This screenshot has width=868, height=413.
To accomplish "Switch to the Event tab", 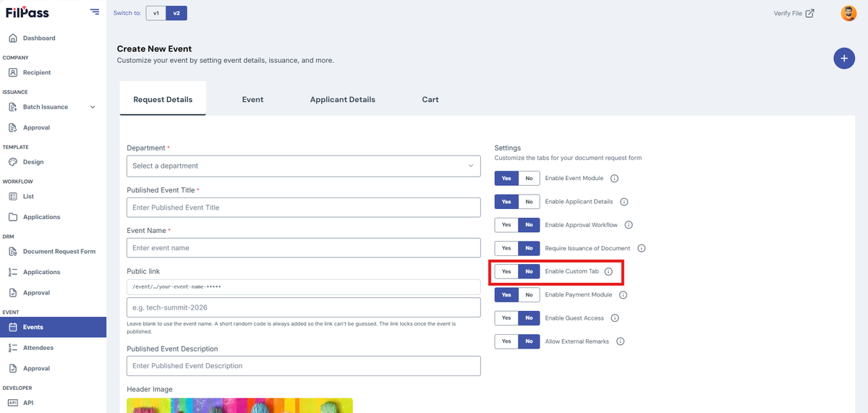I will click(252, 99).
